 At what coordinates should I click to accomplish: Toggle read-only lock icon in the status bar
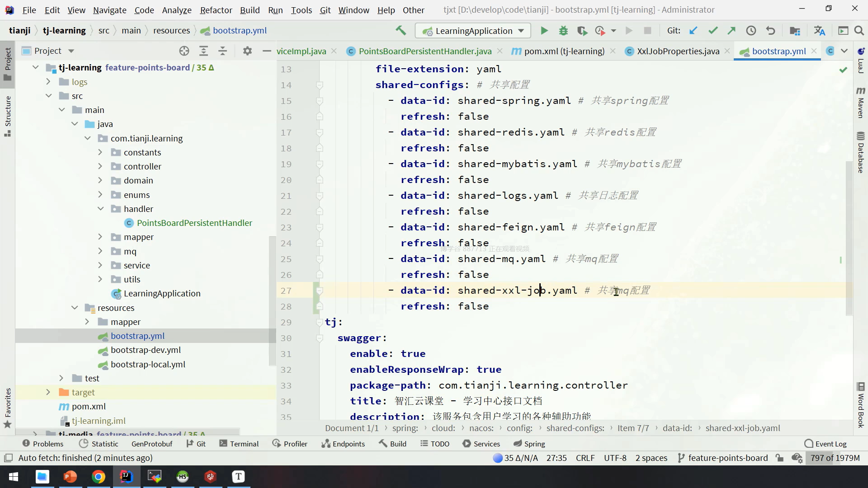click(x=779, y=458)
